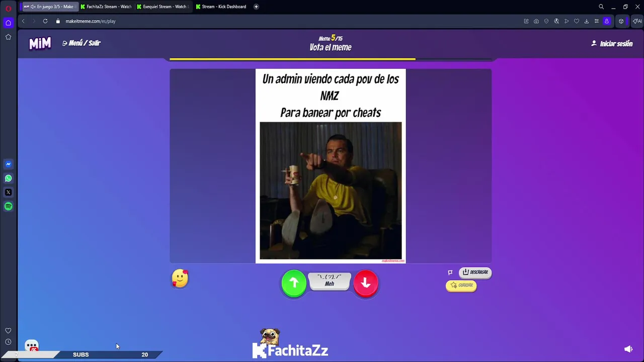The image size is (644, 362).
Task: Open a new browser tab
Action: (256, 7)
